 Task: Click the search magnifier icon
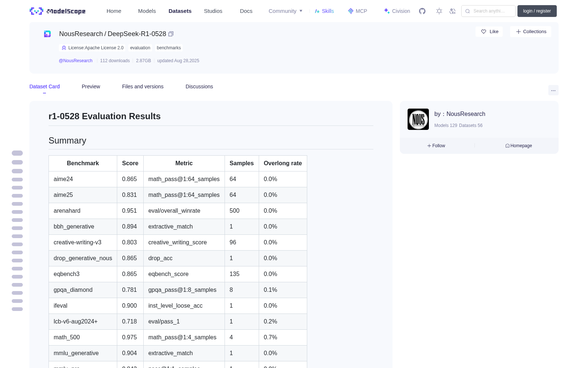pos(467,11)
